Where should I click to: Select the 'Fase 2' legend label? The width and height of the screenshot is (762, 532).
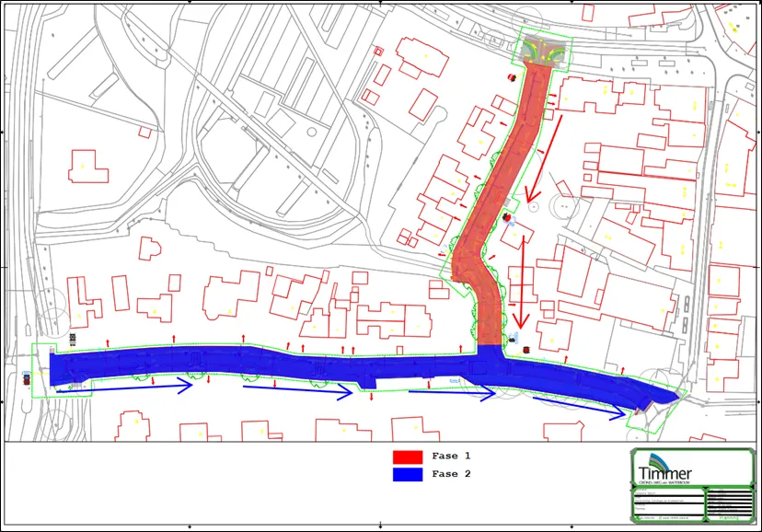point(451,474)
